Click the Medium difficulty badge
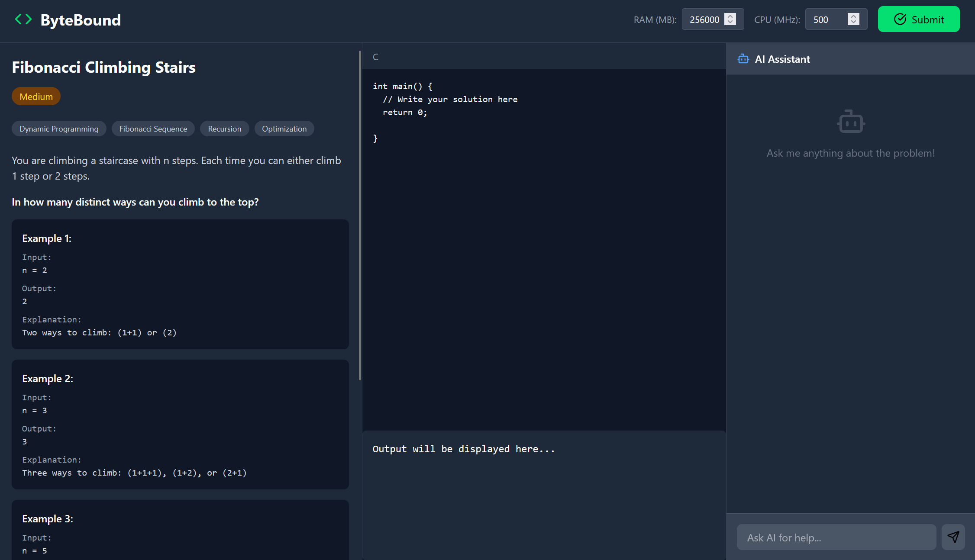Screen dimensions: 975x560 (36, 97)
